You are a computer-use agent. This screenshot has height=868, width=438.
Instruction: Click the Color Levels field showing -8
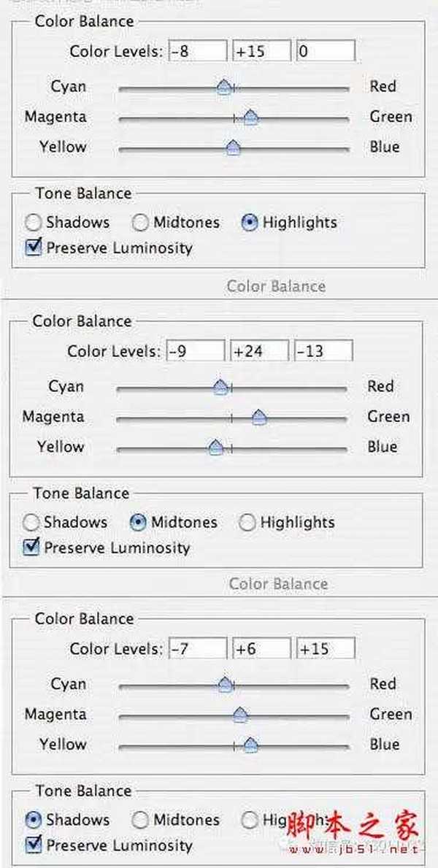pyautogui.click(x=197, y=51)
